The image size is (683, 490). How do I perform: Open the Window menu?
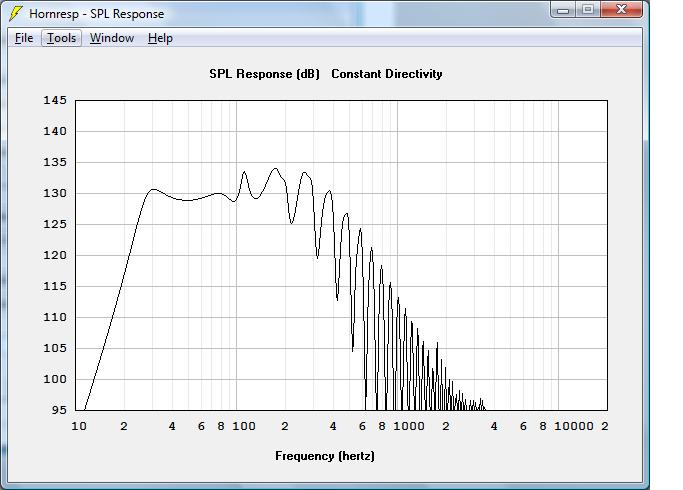112,38
